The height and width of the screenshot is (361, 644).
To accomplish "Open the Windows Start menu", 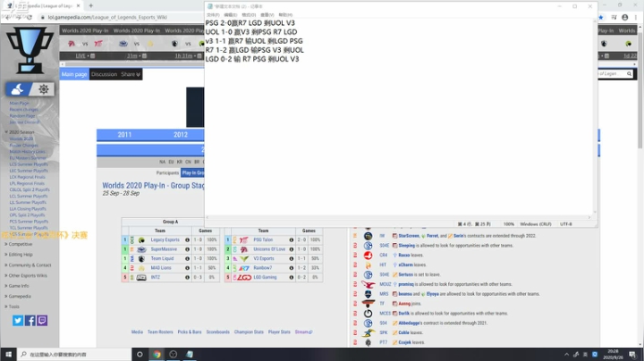I will click(x=8, y=354).
